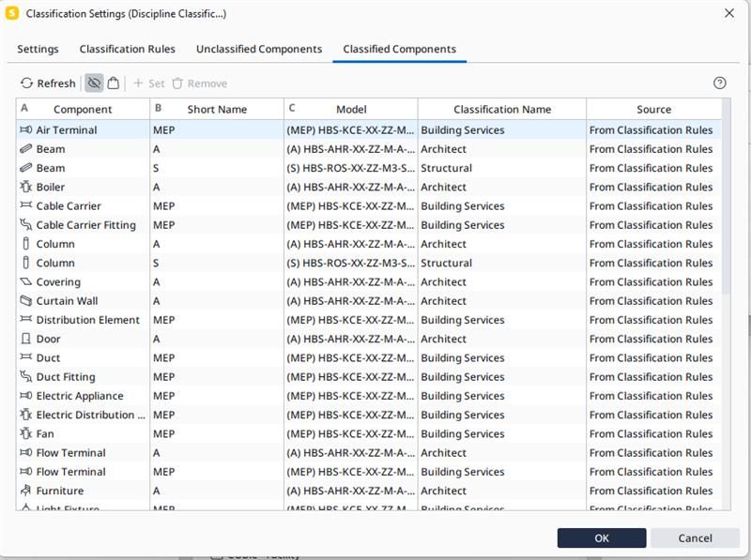751x560 pixels.
Task: Click Structural classification in Beam row
Action: (x=447, y=168)
